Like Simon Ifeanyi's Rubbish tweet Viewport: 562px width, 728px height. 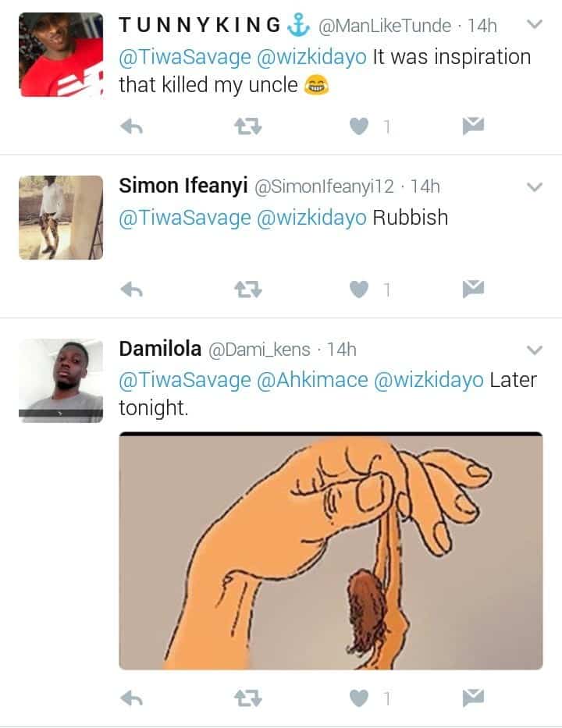(x=359, y=289)
